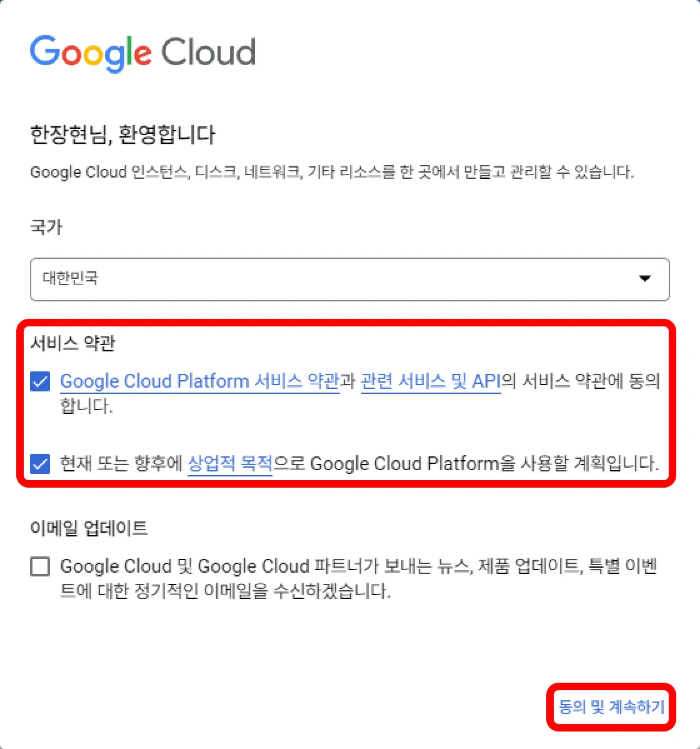Screen dimensions: 700x749
Task: Click the 동의 및 계속하기 button
Action: pyautogui.click(x=611, y=707)
